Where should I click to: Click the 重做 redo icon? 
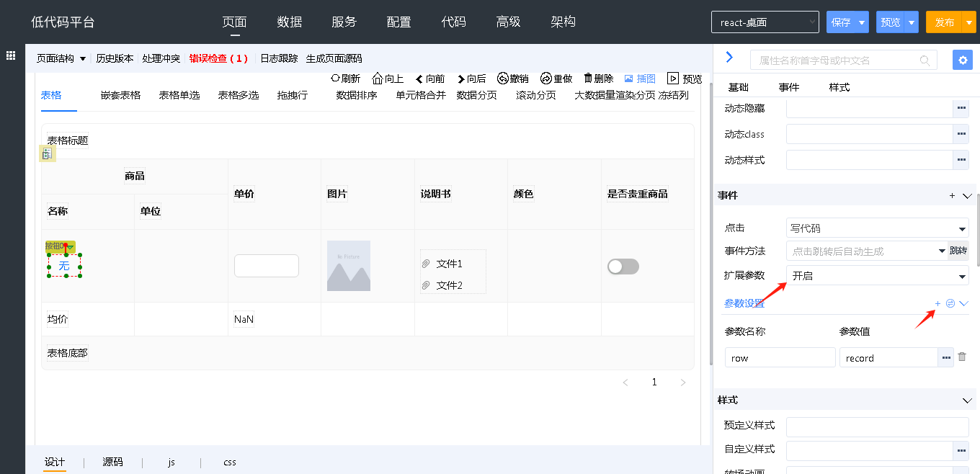pos(546,79)
